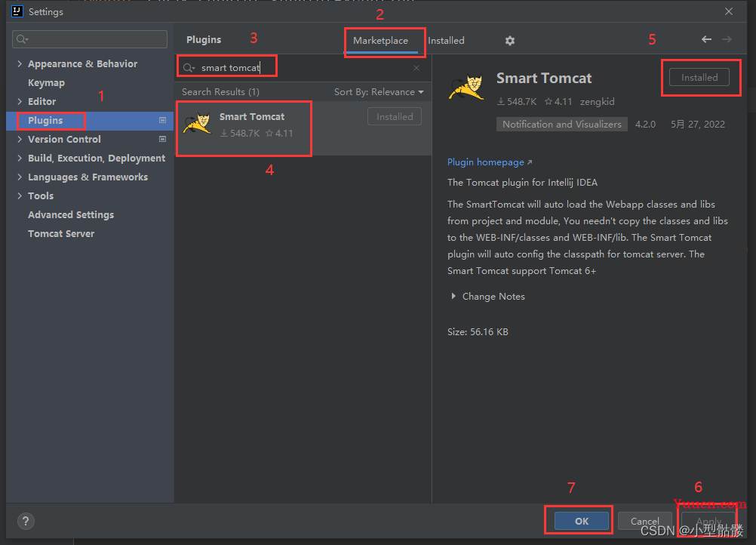The height and width of the screenshot is (545, 756).
Task: Click the Search Results (1) label
Action: pos(220,91)
